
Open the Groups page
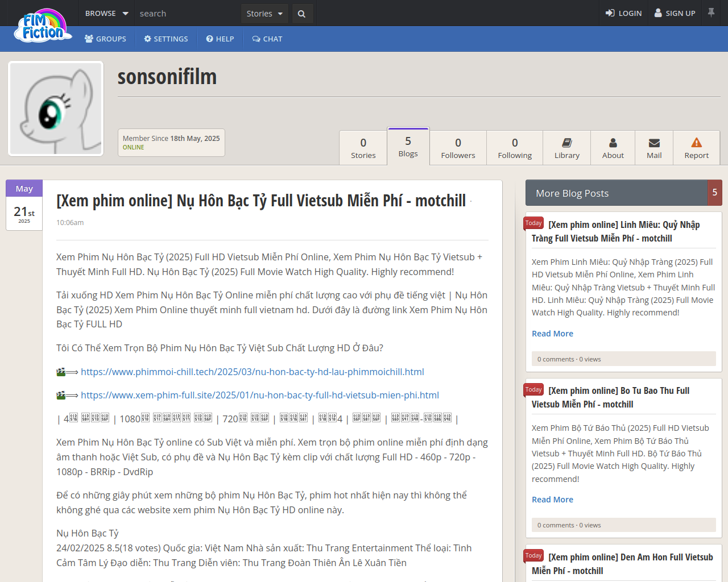[105, 39]
